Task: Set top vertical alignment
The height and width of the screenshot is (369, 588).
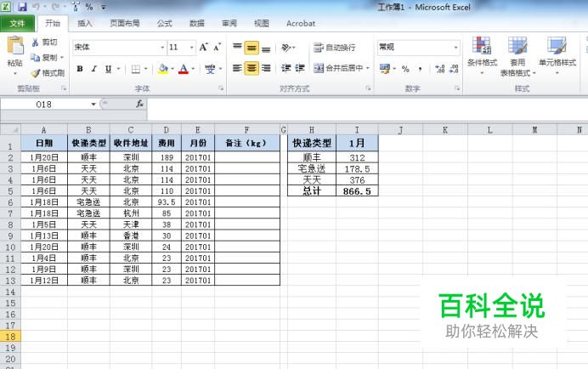Action: pos(237,48)
